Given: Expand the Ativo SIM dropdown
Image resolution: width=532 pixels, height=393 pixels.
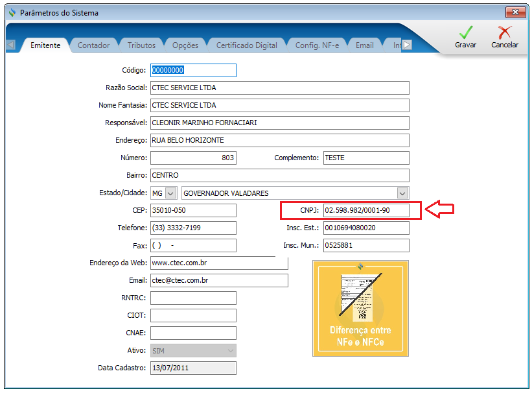Looking at the screenshot, I should click(229, 351).
